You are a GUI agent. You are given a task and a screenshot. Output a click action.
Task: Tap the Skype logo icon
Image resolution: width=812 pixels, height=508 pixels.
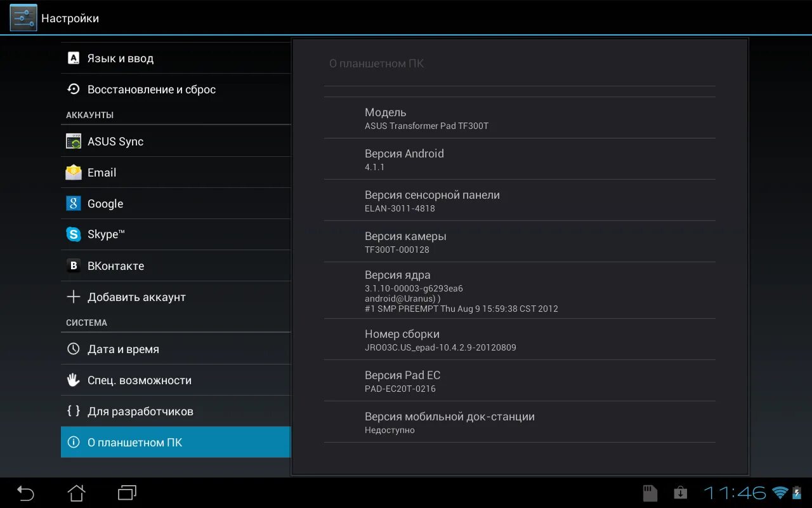74,234
